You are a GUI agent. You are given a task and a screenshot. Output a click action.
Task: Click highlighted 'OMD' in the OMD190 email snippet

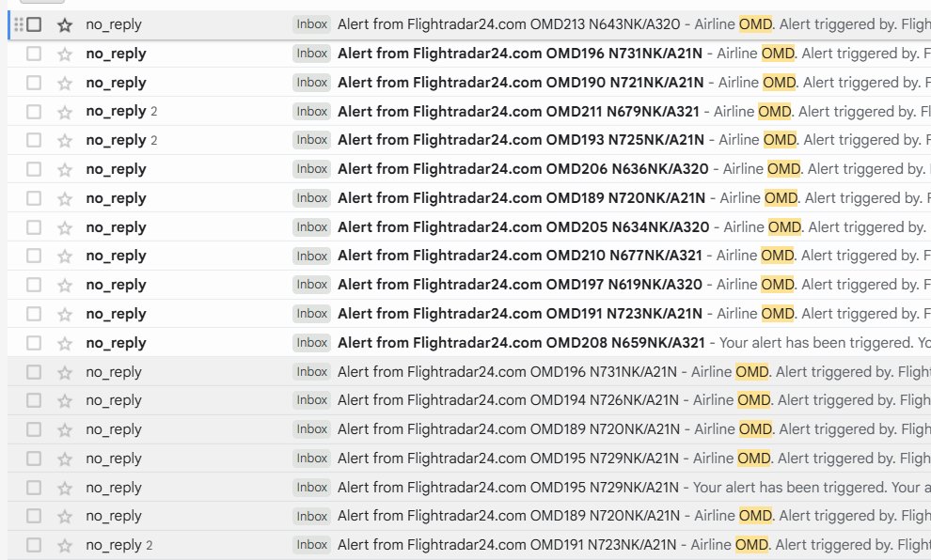point(779,83)
